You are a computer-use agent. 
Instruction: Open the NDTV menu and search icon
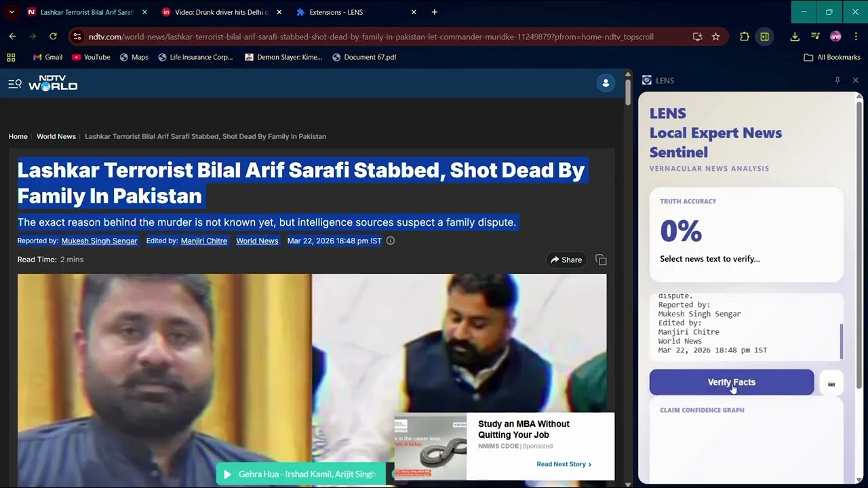tap(15, 83)
